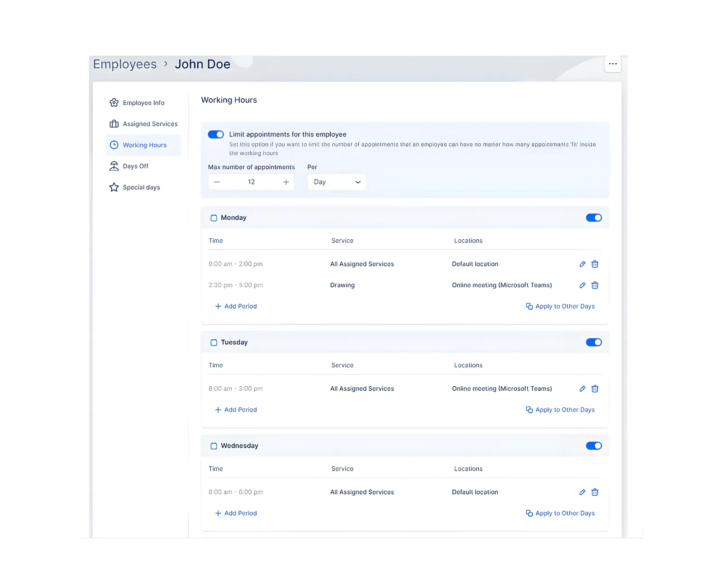Screen dimensions: 724x588
Task: Click the calendar icon next to Tuesday
Action: [214, 342]
